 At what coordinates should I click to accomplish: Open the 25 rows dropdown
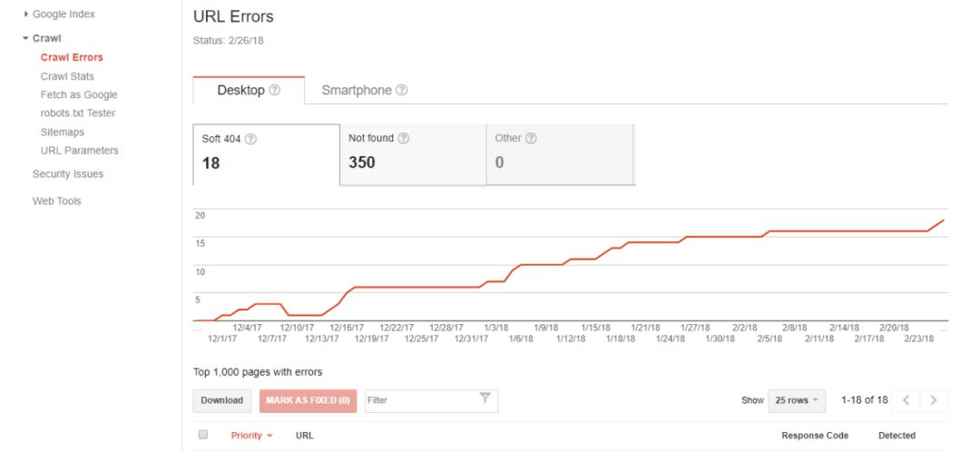[797, 401]
